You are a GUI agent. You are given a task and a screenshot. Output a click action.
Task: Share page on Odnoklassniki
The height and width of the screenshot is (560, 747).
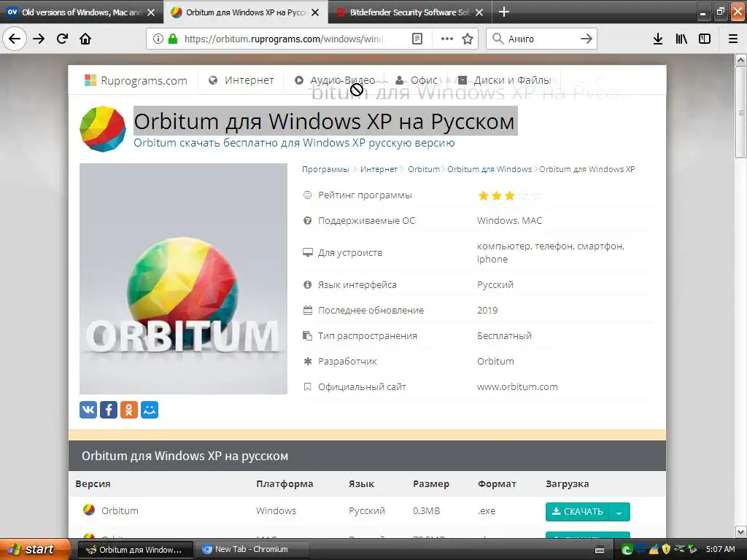click(x=129, y=410)
